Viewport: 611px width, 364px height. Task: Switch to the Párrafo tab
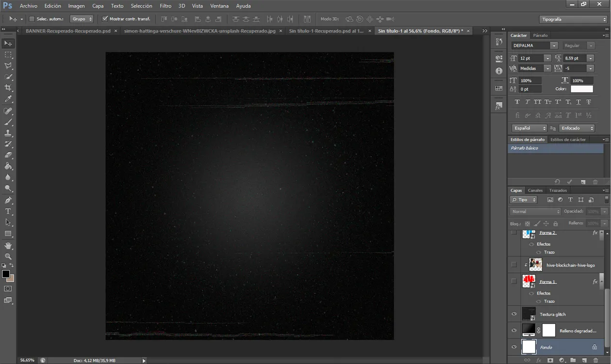pyautogui.click(x=540, y=35)
